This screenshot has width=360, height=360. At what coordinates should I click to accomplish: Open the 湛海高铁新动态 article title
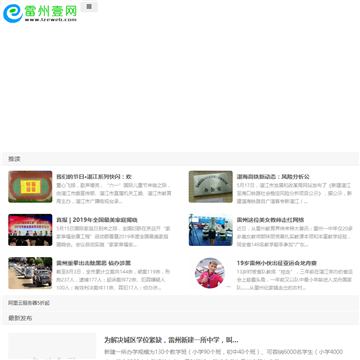pos(273,177)
